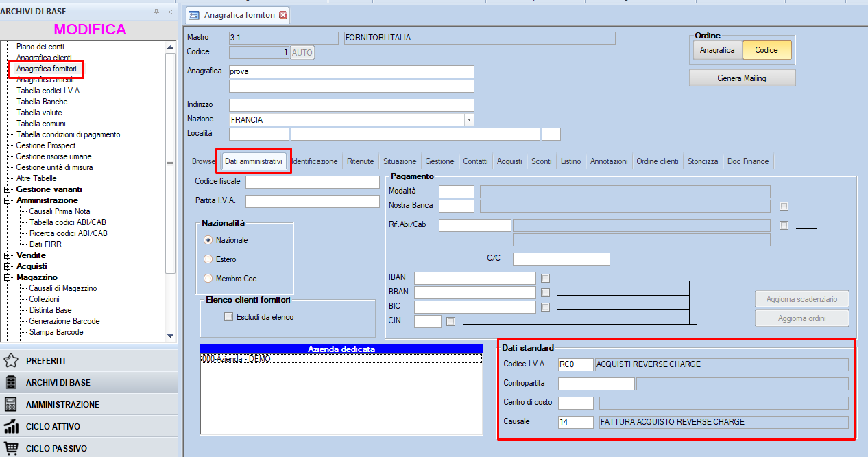Viewport: 868px width, 457px height.
Task: Select the Membro Cee radio button
Action: click(208, 279)
